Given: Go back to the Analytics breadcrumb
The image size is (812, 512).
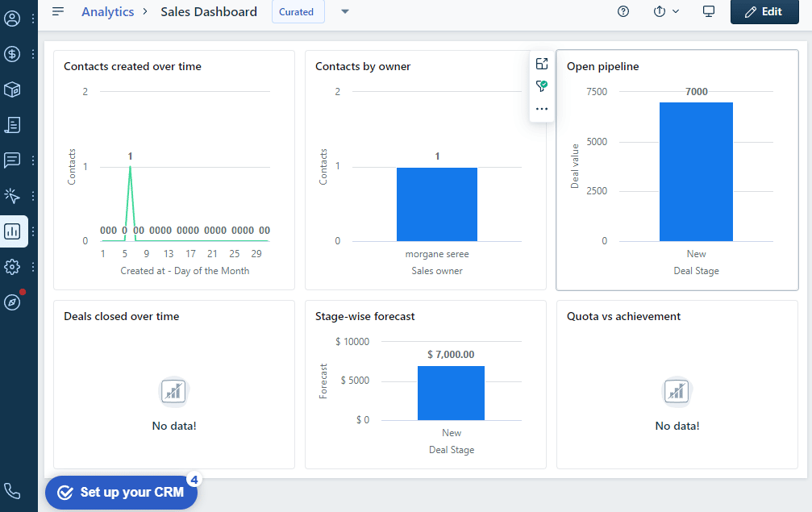Looking at the screenshot, I should (x=107, y=11).
